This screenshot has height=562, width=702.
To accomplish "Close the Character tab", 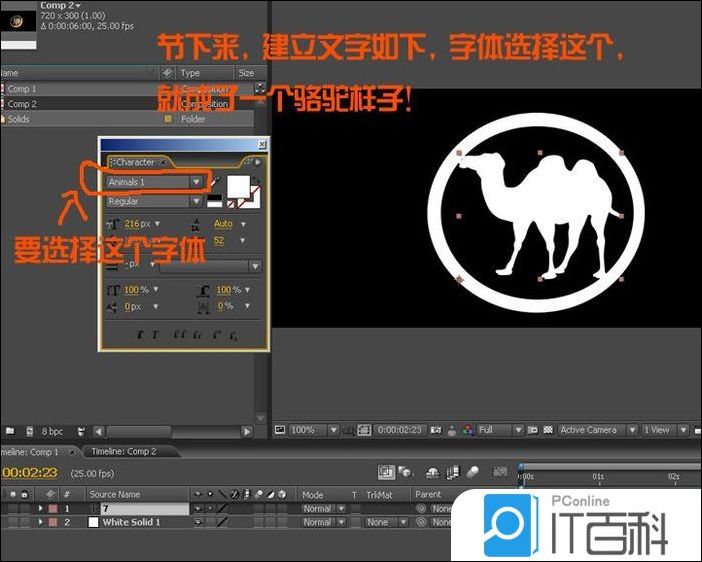I will [x=164, y=162].
